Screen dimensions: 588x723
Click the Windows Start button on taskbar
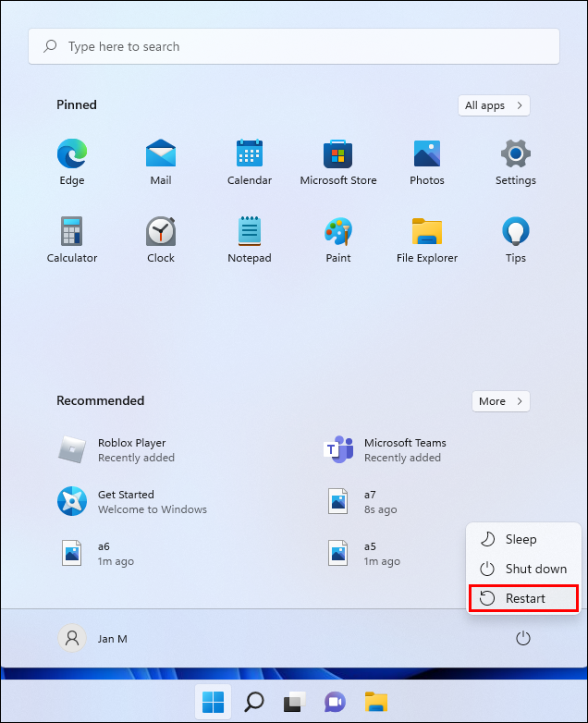(213, 702)
